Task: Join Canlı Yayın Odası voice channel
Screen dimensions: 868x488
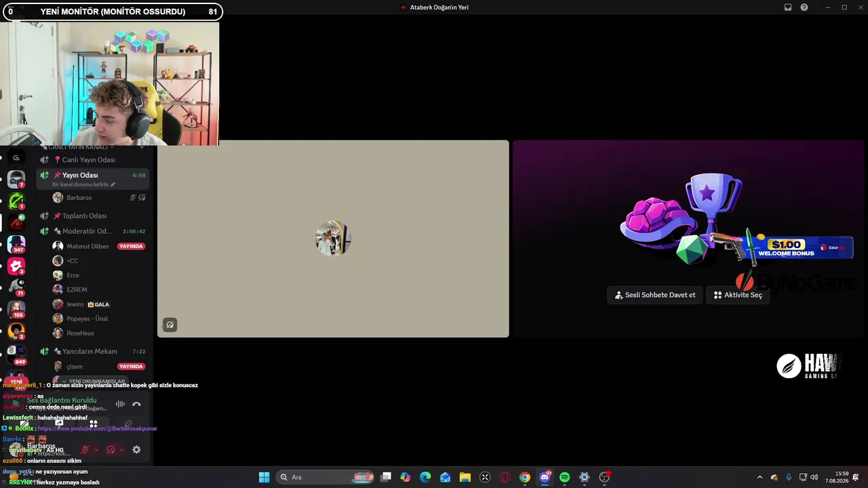Action: 94,160
